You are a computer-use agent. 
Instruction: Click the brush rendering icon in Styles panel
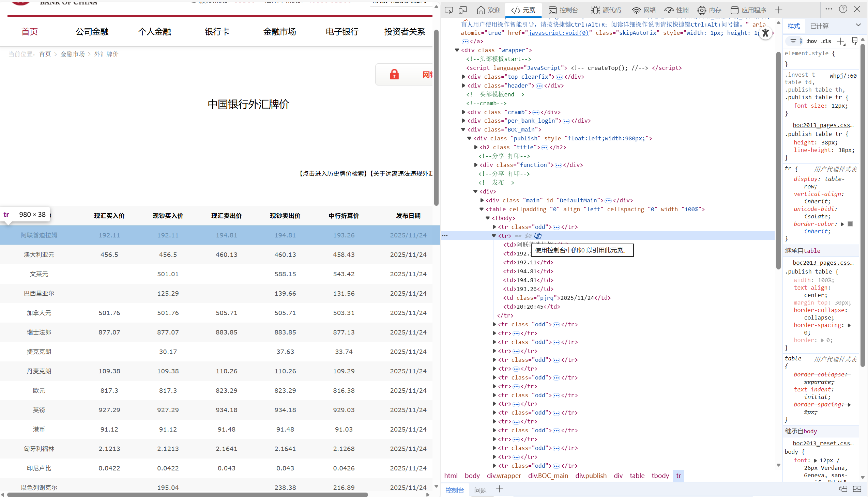[x=855, y=41]
